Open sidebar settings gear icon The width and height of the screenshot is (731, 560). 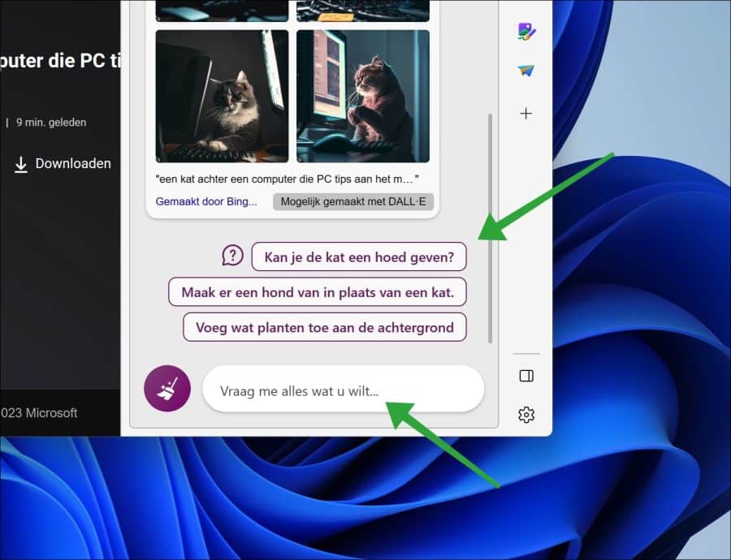click(526, 415)
